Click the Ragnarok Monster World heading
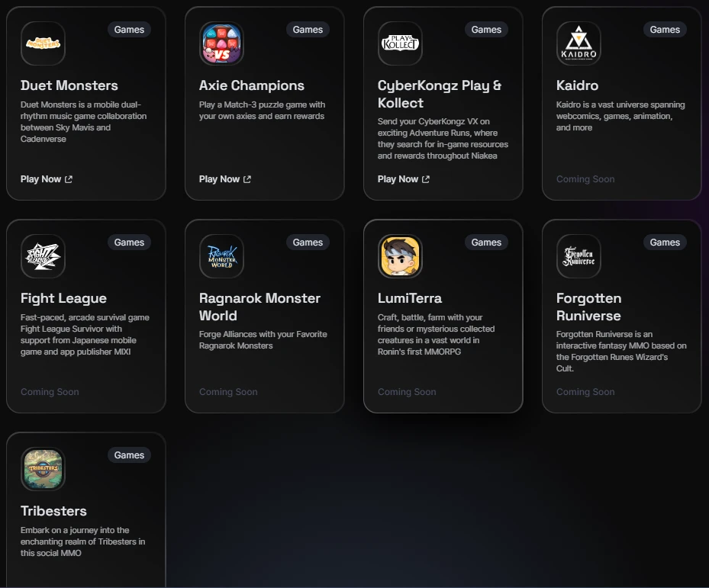 click(259, 307)
